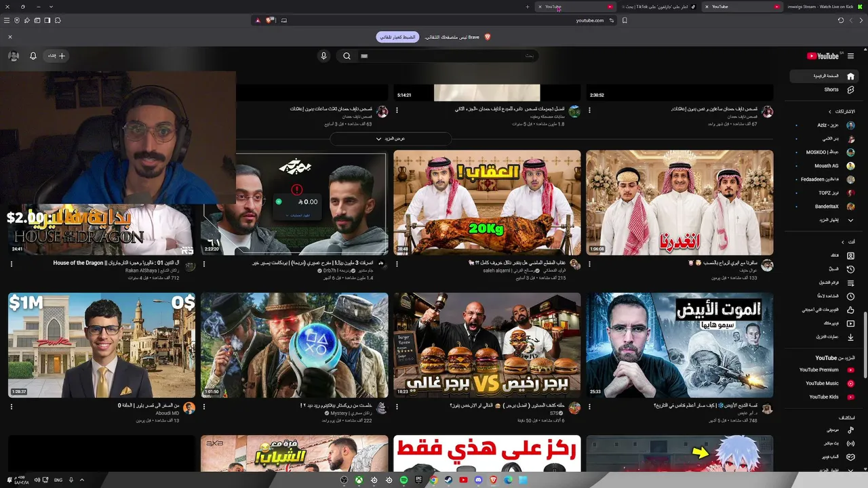This screenshot has height=488, width=868.
Task: Show more subscriptions in the sidebar
Action: 825,220
